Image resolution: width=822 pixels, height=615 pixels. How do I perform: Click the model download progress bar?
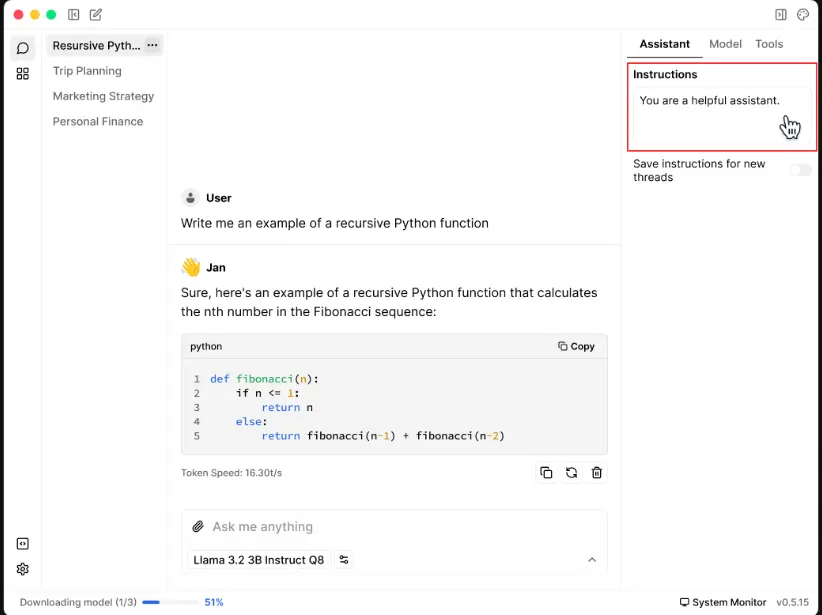pos(168,603)
